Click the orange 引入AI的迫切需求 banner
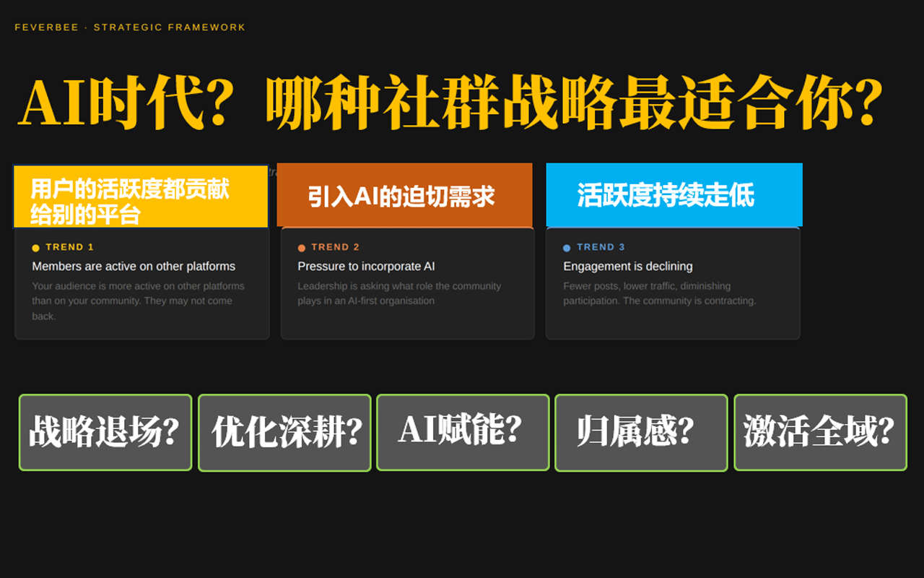This screenshot has width=924, height=578. [404, 195]
